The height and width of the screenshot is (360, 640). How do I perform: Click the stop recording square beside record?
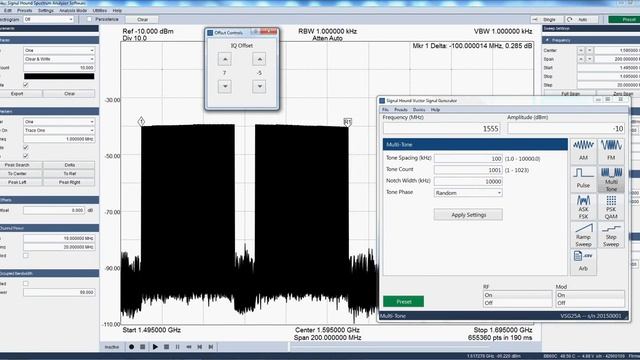[142, 347]
